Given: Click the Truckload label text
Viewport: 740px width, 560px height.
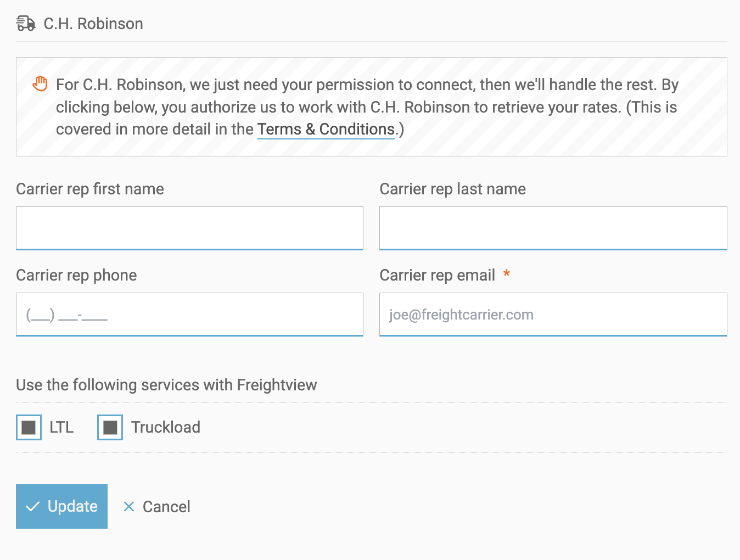Looking at the screenshot, I should click(x=165, y=427).
